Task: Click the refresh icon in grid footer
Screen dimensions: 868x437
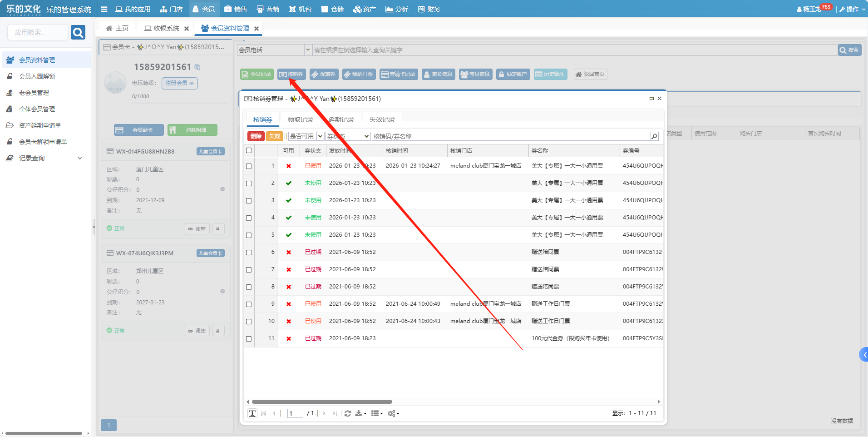Action: coord(348,413)
